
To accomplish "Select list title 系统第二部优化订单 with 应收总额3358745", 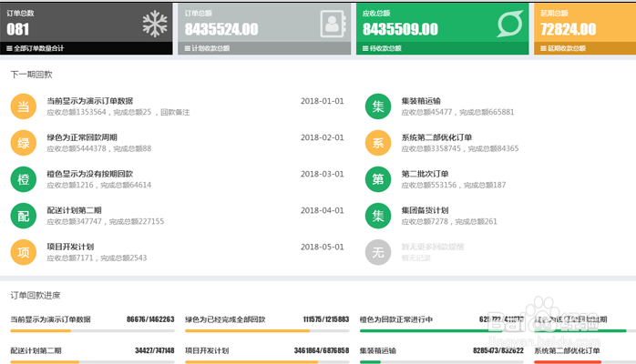I will pos(436,137).
